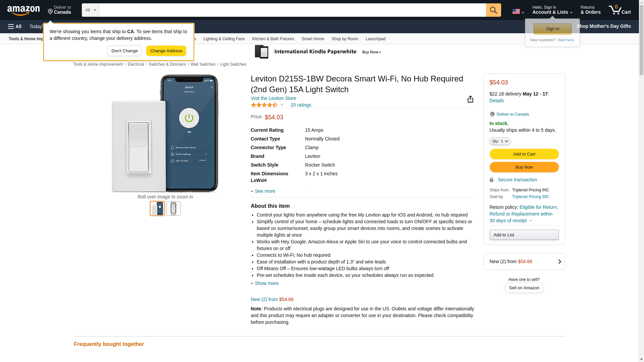Click the Add to Cart button
644x362 pixels.
pyautogui.click(x=524, y=154)
